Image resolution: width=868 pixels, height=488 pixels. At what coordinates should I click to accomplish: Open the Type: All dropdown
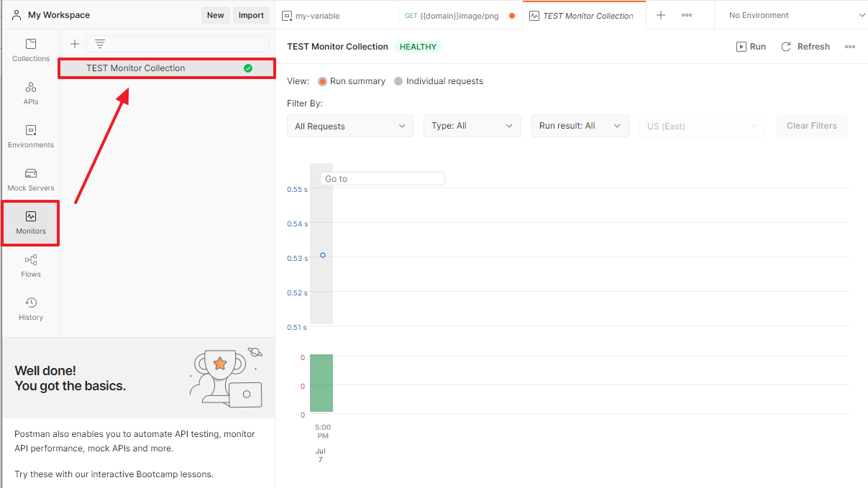pos(472,126)
